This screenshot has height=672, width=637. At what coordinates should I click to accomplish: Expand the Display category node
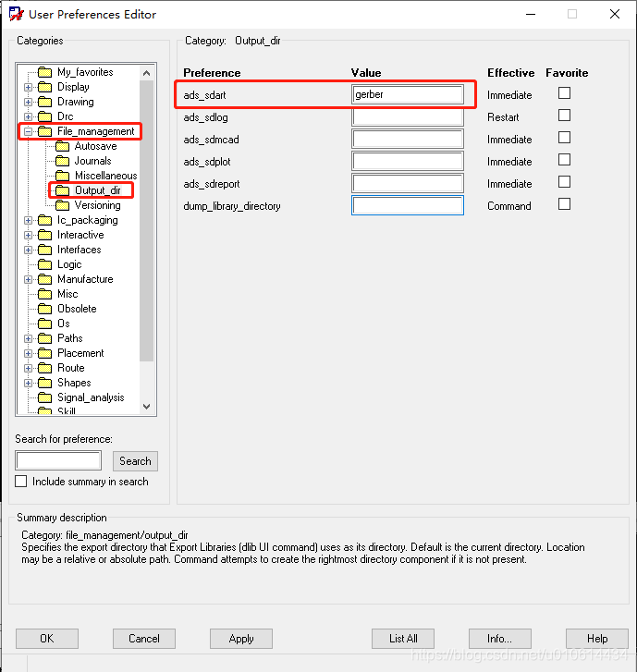(28, 87)
